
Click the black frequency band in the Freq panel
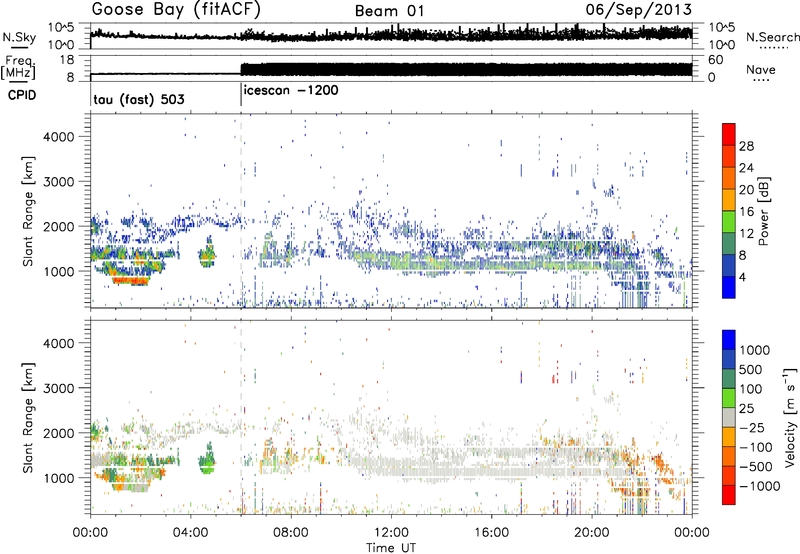coord(466,70)
